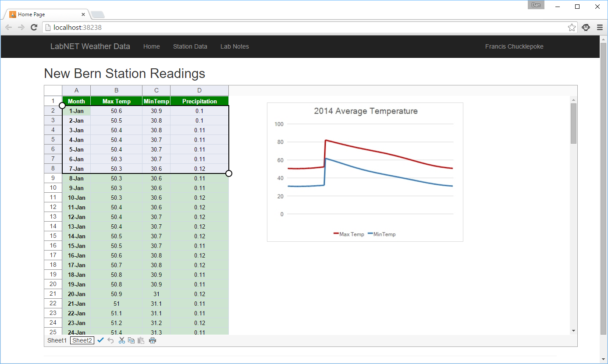Select column B header
This screenshot has height=364, width=608.
point(116,90)
